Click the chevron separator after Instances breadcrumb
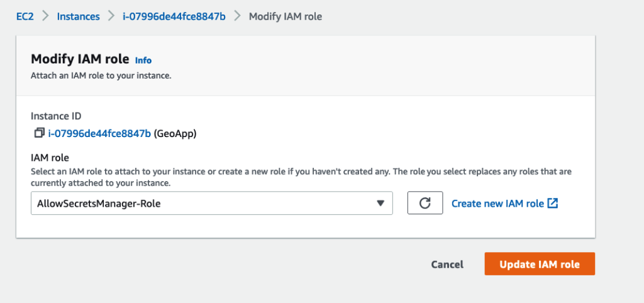 (111, 16)
